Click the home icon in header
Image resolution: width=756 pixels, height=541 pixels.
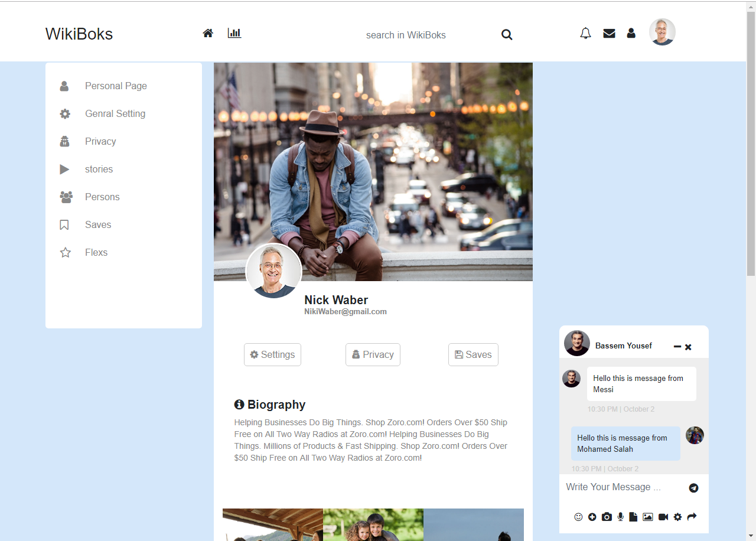[x=208, y=34]
